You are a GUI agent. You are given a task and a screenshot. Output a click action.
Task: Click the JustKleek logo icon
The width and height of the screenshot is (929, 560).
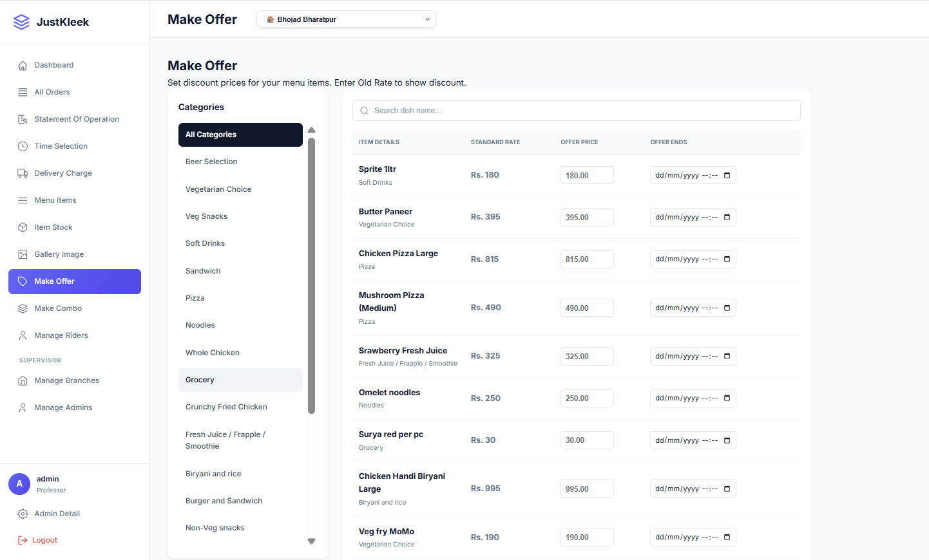tap(21, 22)
